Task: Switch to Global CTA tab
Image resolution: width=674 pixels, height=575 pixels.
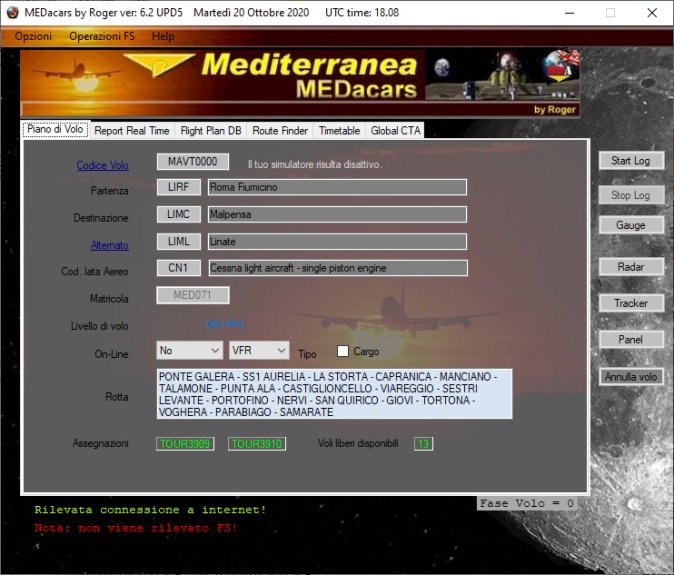Action: [395, 131]
